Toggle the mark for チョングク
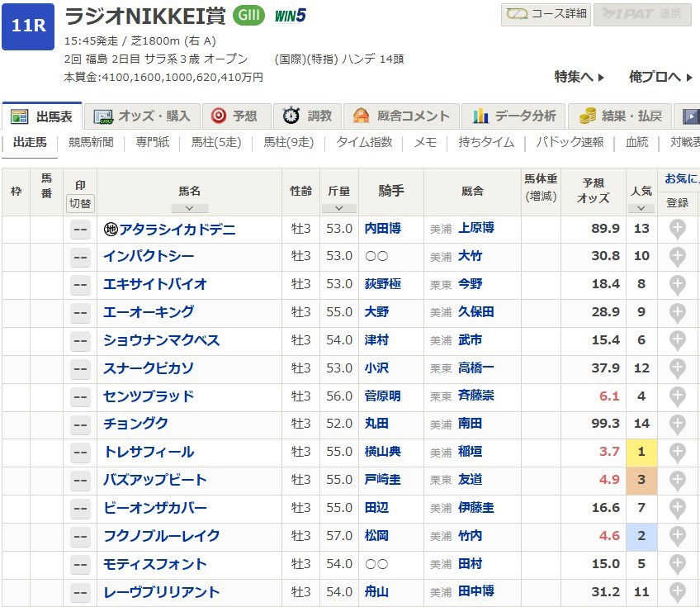 click(80, 425)
